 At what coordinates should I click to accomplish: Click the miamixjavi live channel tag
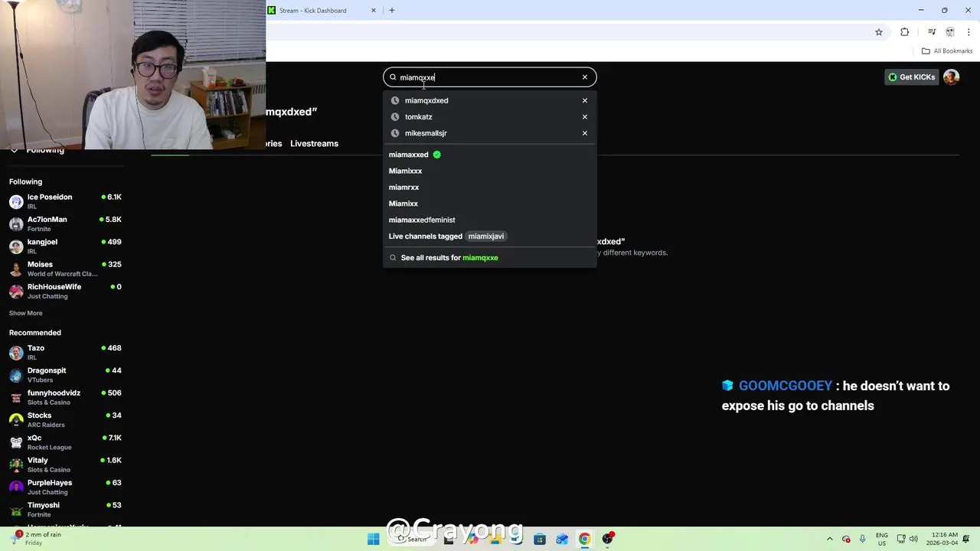click(x=486, y=236)
